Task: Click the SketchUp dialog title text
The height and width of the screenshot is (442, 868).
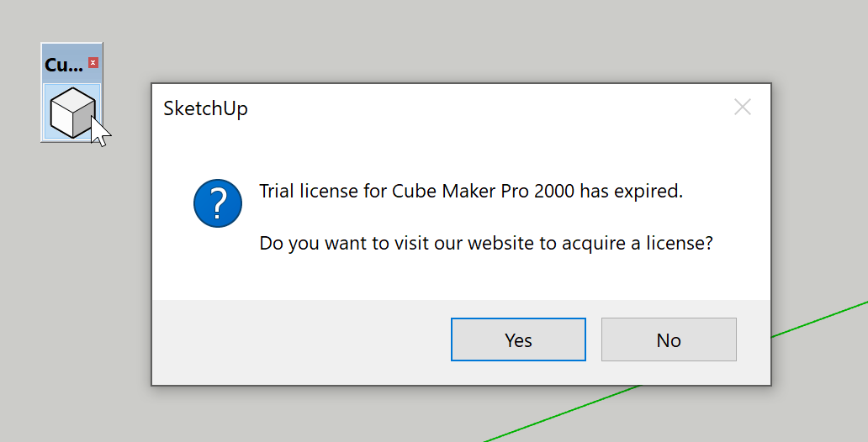Action: pyautogui.click(x=205, y=108)
